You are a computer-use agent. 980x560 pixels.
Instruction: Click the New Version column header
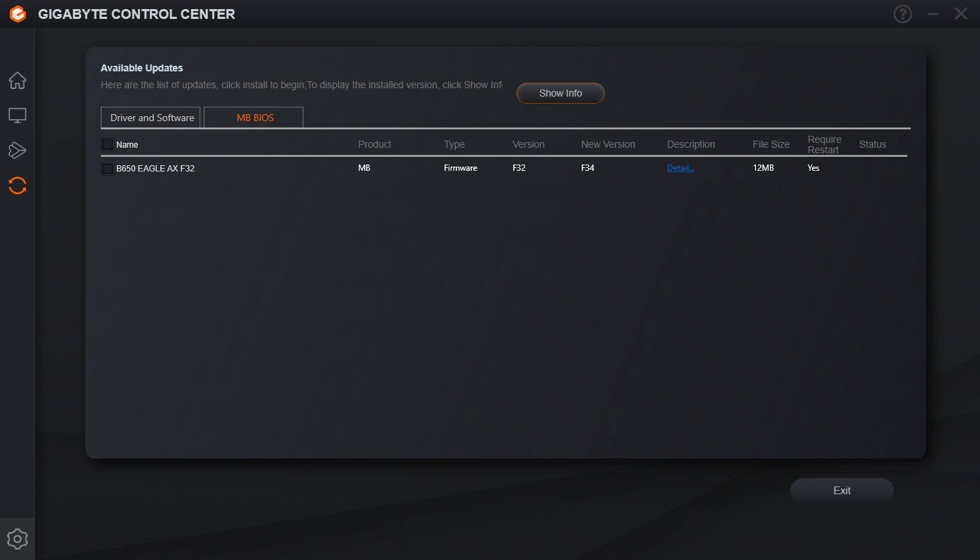[x=608, y=144]
